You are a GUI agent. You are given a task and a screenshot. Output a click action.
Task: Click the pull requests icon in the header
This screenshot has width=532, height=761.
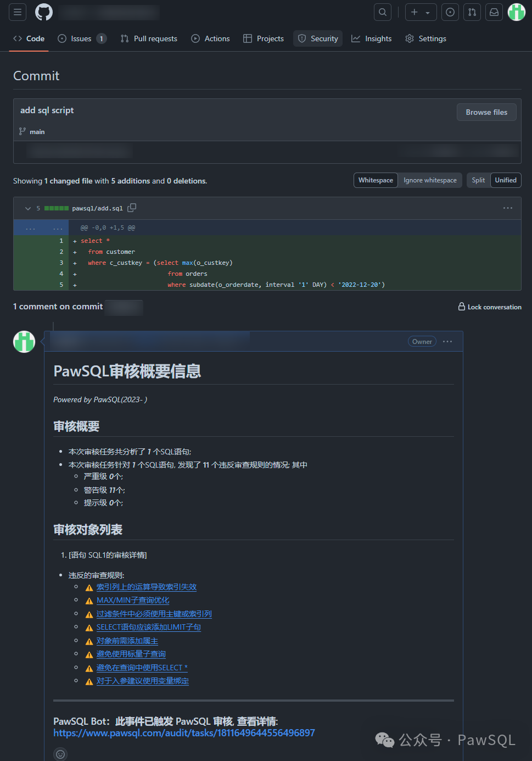(472, 12)
